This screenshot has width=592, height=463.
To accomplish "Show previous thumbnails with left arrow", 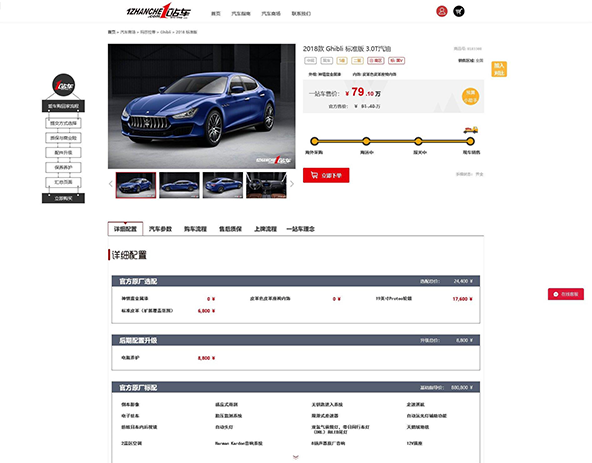I will 111,184.
